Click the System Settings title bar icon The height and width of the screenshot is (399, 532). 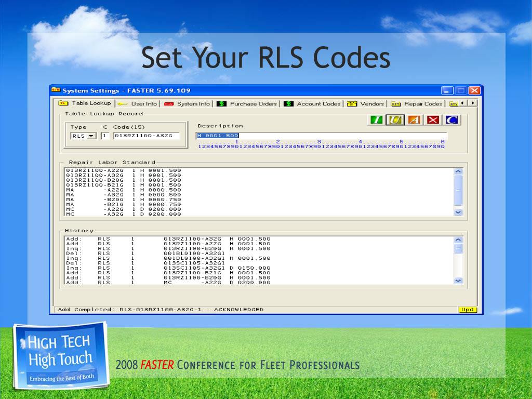[x=56, y=90]
